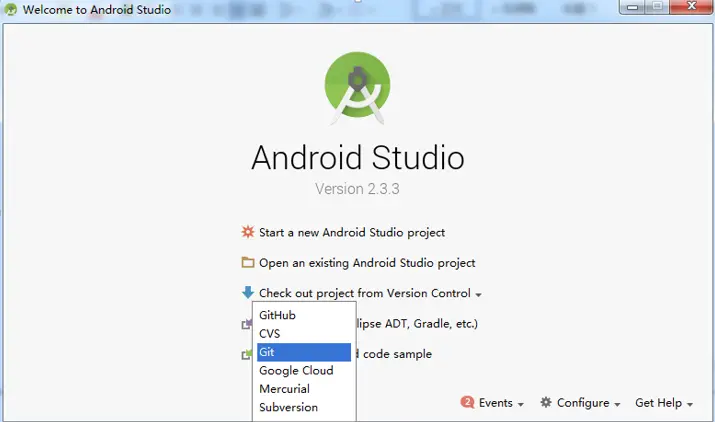
Task: Maximize the Welcome to Android Studio window
Action: [x=657, y=7]
